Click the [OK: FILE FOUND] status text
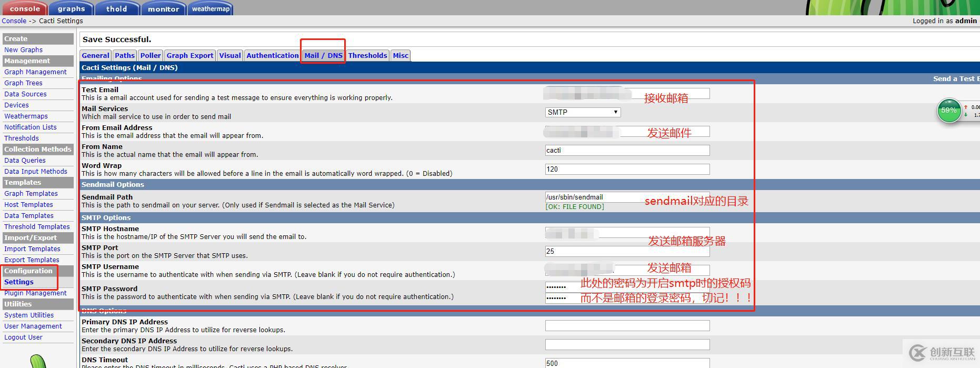This screenshot has height=368, width=980. pos(575,207)
